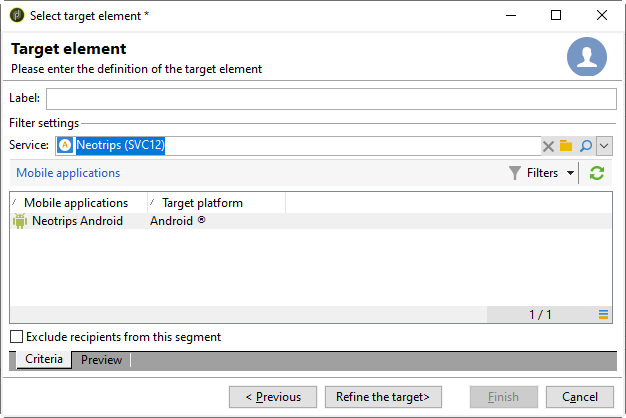Click the Android robot icon for Neotrips Android
Screen dimensions: 626x418
pos(20,221)
